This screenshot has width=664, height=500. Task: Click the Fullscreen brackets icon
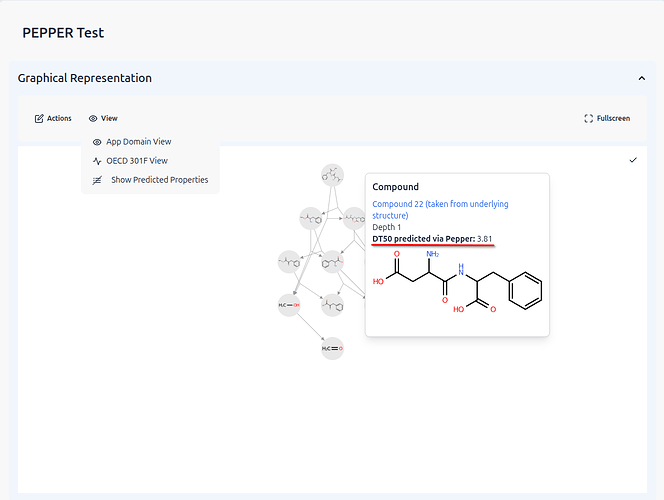(x=589, y=118)
